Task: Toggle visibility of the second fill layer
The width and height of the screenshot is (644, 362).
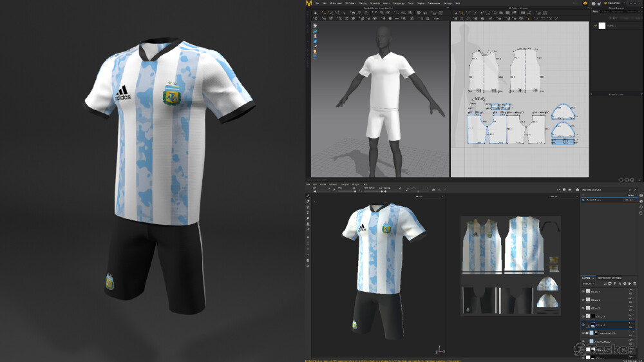Action: (x=583, y=300)
